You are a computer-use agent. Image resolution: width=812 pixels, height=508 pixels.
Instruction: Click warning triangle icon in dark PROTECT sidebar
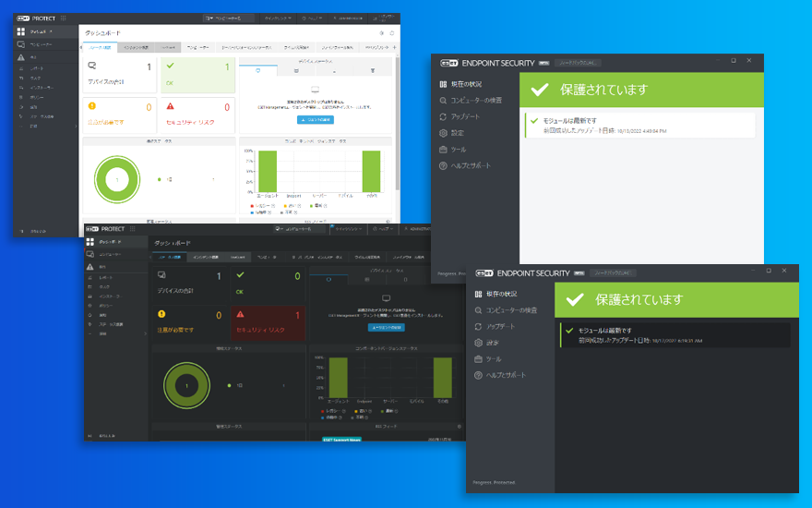(x=90, y=266)
